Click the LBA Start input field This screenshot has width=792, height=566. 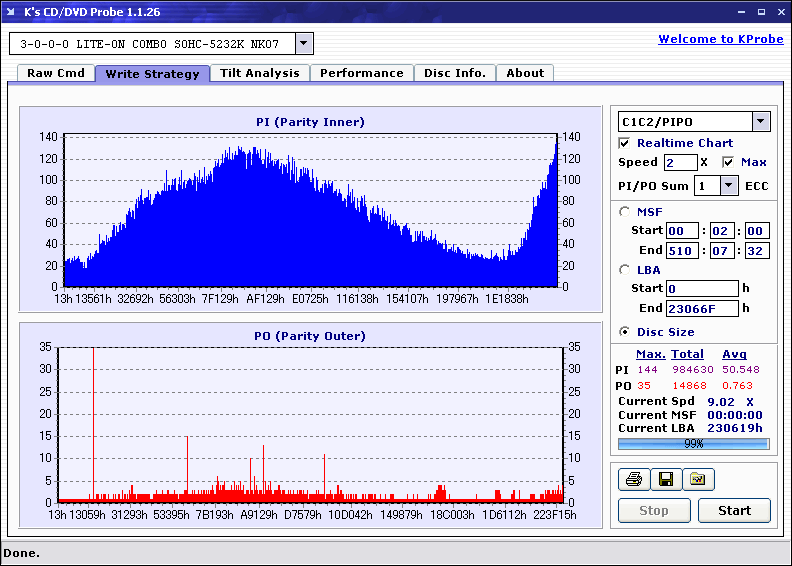click(x=701, y=289)
